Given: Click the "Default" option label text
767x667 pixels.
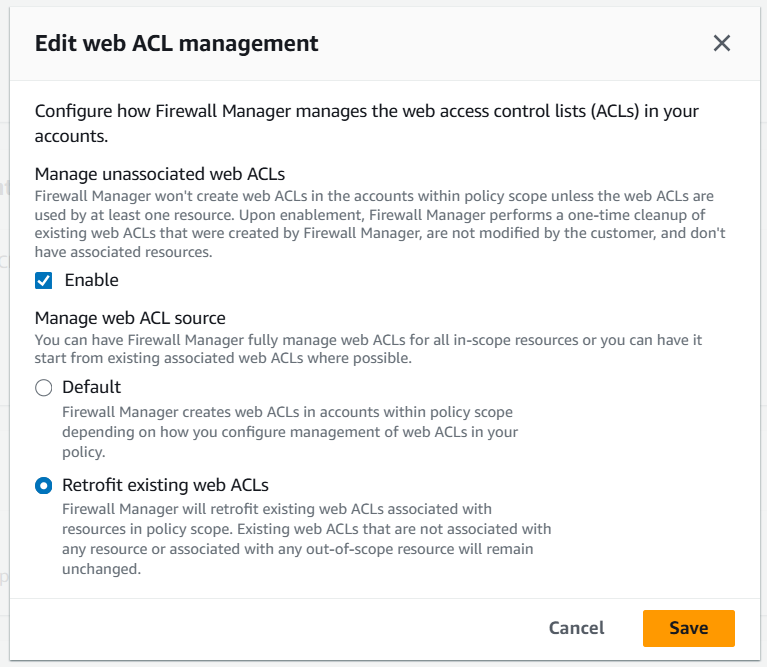Looking at the screenshot, I should coord(91,387).
